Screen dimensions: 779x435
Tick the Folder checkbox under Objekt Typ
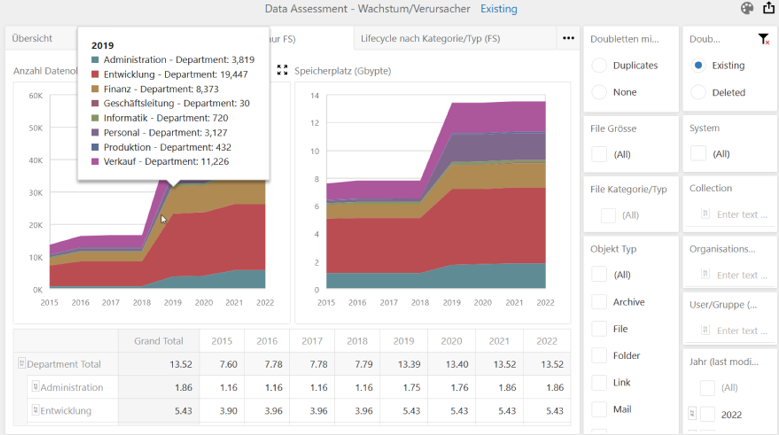pos(599,355)
